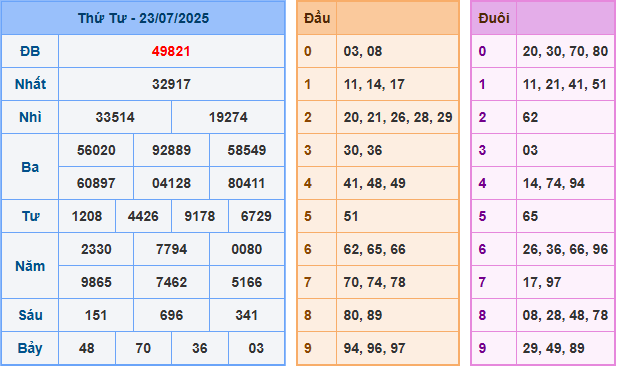
Task: Select Bảy prize number 03
Action: coord(256,348)
